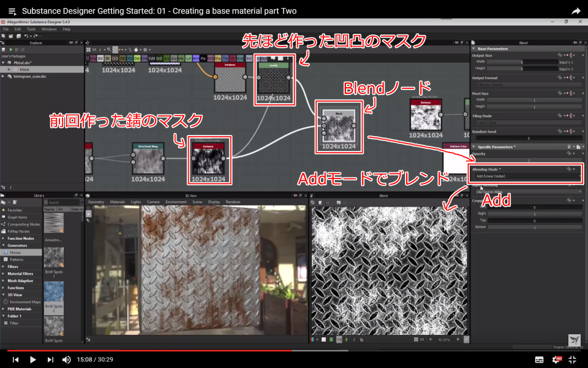Adjust the Opacity slider
The width and height of the screenshot is (588, 368).
point(529,160)
